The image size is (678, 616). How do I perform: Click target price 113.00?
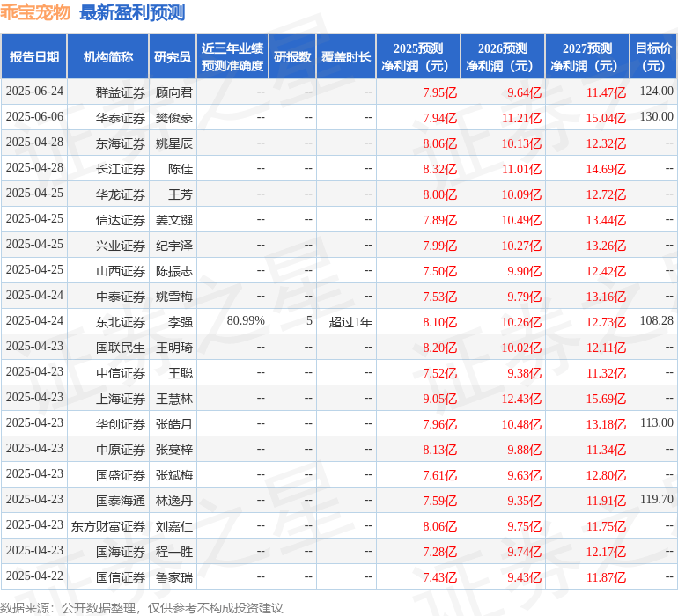656,422
